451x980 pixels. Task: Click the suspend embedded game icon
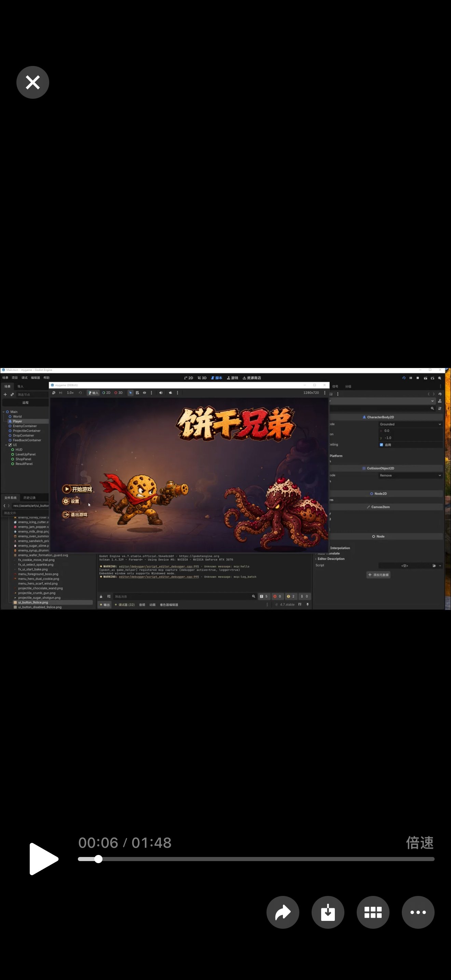point(54,393)
